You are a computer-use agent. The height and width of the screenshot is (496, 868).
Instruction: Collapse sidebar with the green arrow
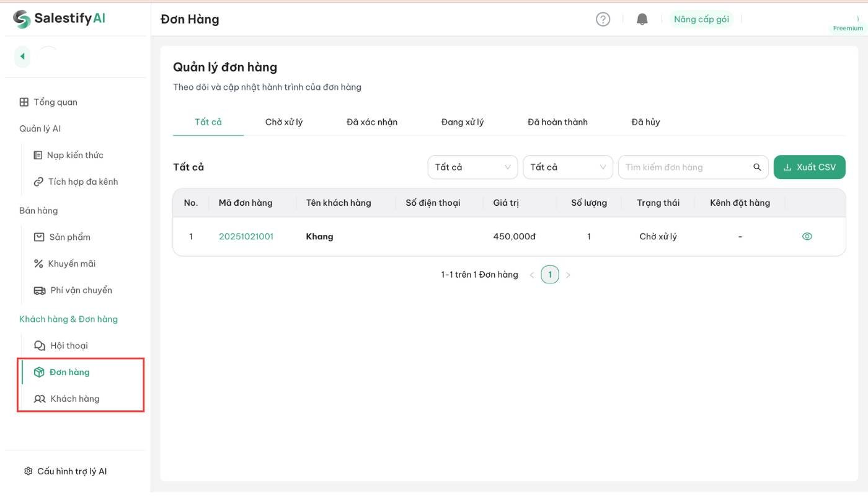click(22, 56)
